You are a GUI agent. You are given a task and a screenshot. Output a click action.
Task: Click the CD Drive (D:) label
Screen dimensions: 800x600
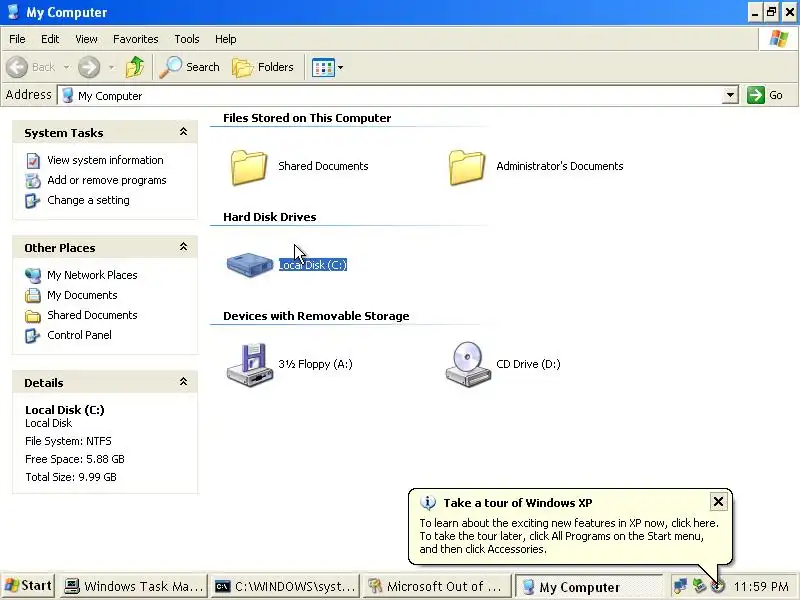point(528,364)
